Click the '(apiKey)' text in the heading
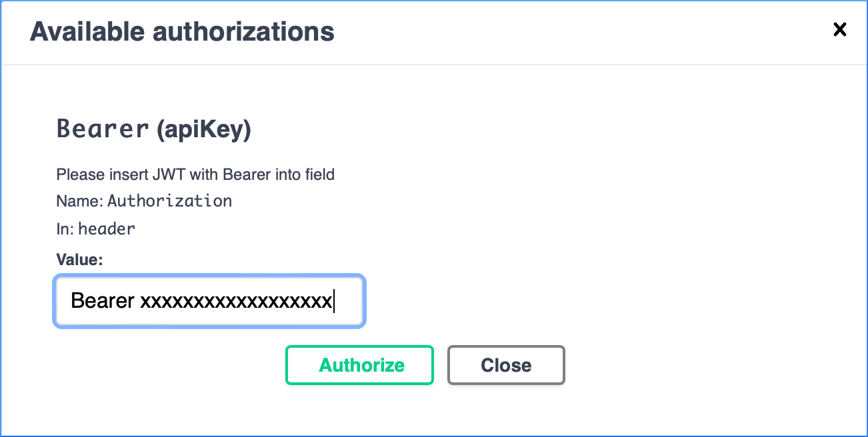Screen dimensions: 868x437 (203, 130)
